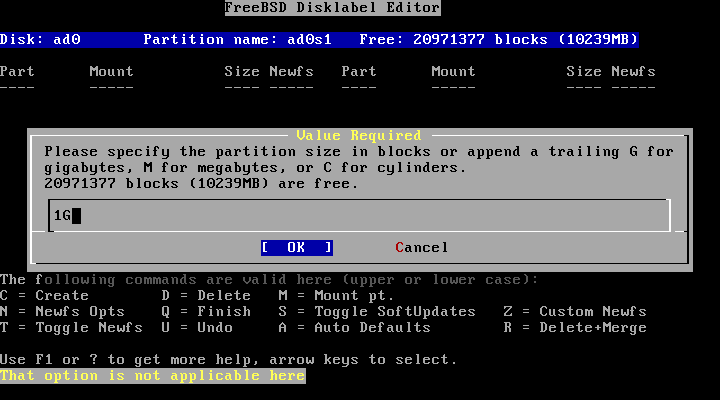
Task: Click the 'M = Mount pt.' command text
Action: pyautogui.click(x=336, y=295)
